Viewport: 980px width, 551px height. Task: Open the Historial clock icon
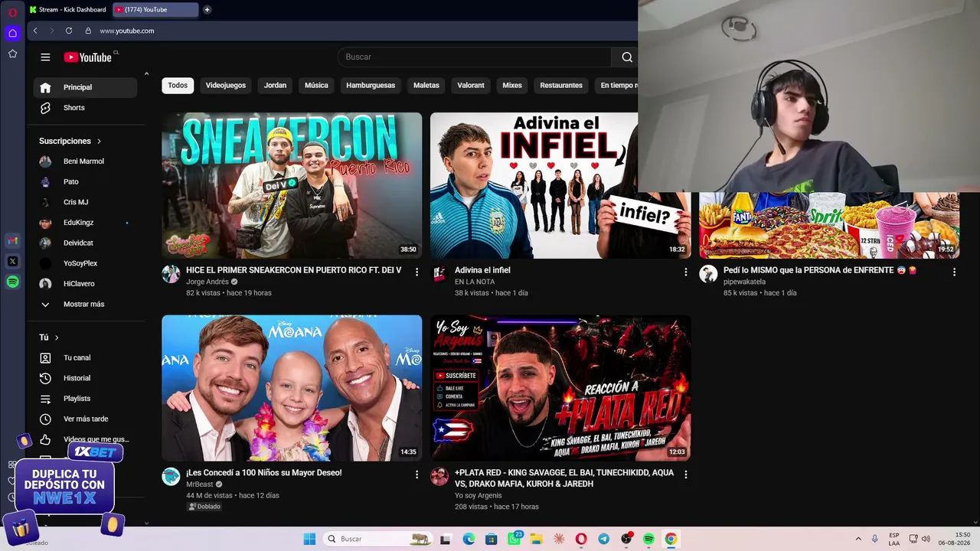coord(45,378)
